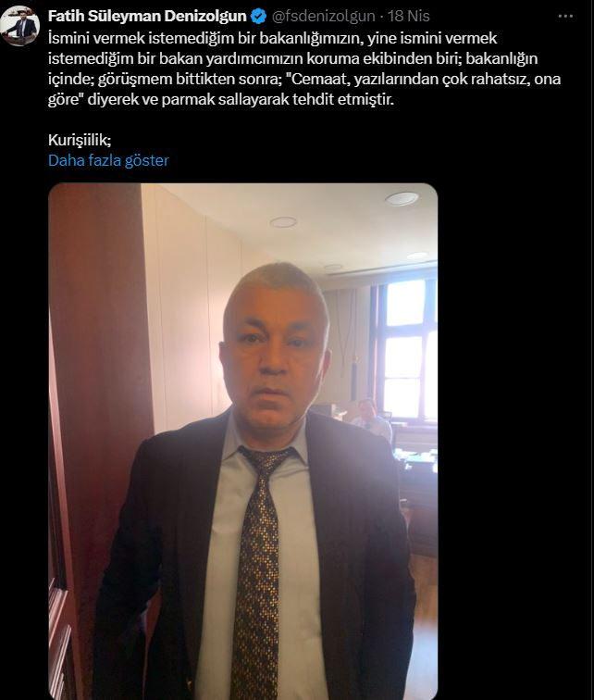Open the tweet author's profile avatar
Screen dimensions: 594x700
[x=20, y=26]
